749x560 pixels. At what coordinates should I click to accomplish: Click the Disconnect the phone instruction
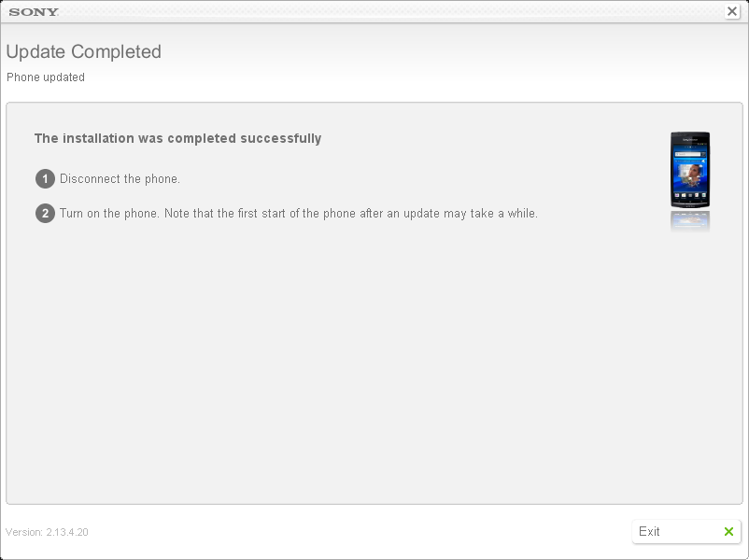click(x=120, y=179)
